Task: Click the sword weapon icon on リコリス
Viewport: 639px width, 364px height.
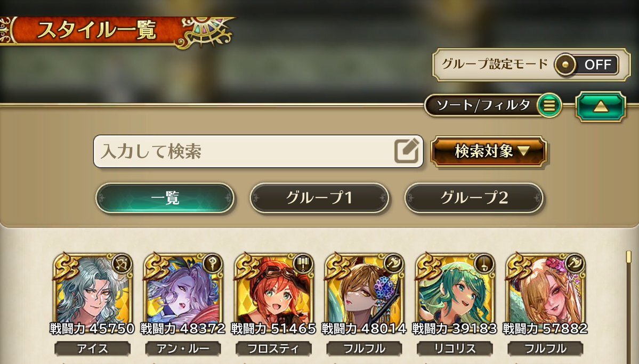Action: coord(484,264)
